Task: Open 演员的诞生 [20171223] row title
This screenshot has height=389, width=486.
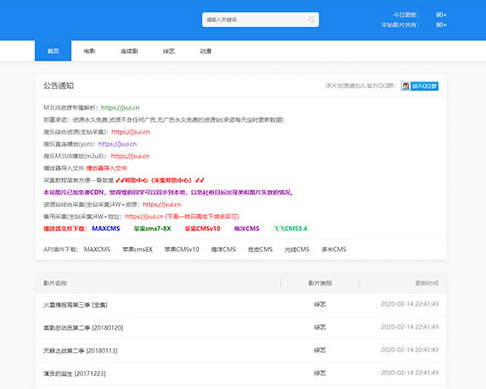Action: coord(74,374)
